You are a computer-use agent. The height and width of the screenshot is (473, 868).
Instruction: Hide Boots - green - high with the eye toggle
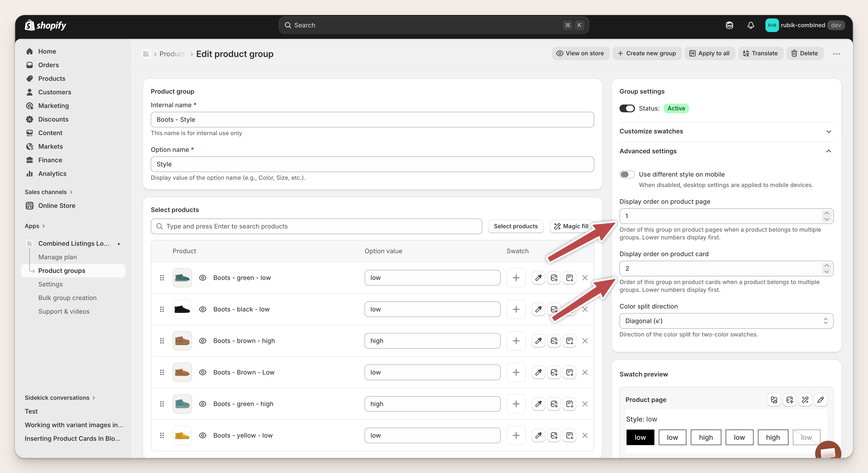(x=202, y=404)
